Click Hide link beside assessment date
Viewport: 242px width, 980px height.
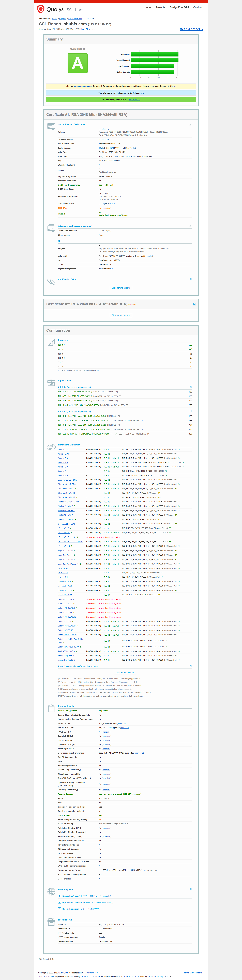pyautogui.click(x=82, y=29)
